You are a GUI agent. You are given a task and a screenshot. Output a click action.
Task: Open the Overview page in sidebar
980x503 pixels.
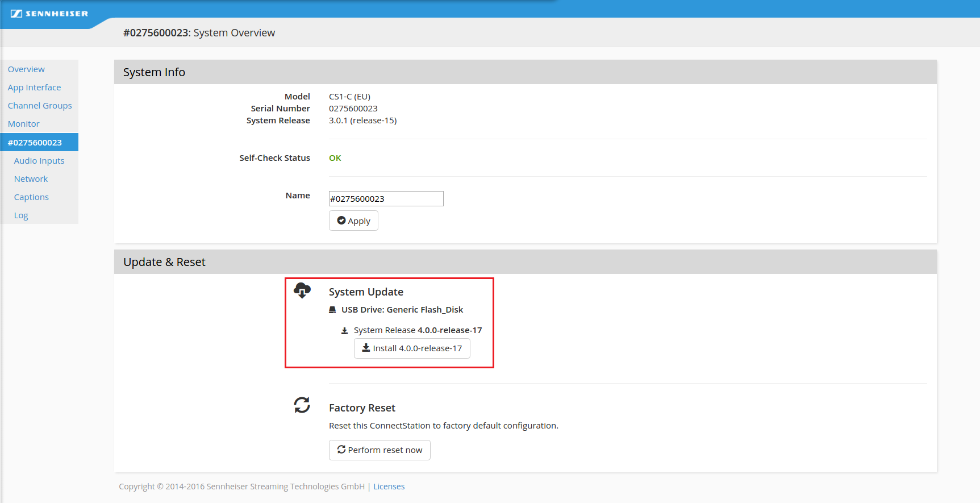point(26,69)
